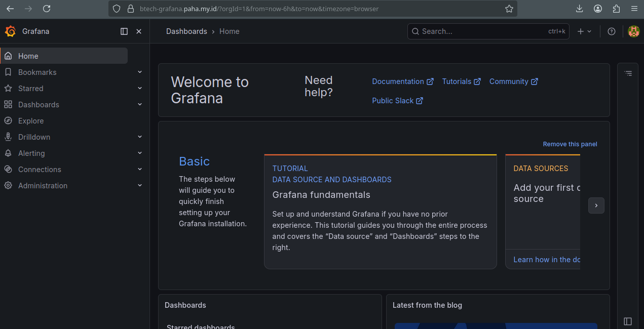This screenshot has height=329, width=644.
Task: Click Remove this panel
Action: point(570,144)
